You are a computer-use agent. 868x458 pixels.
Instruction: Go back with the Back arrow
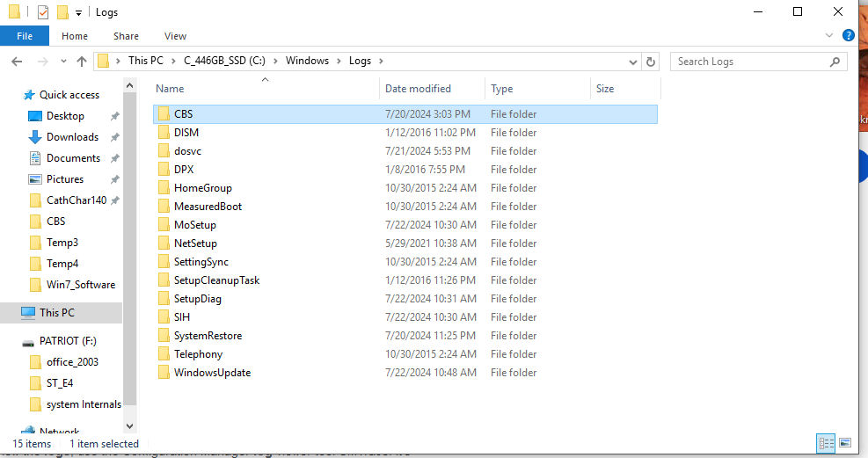18,62
